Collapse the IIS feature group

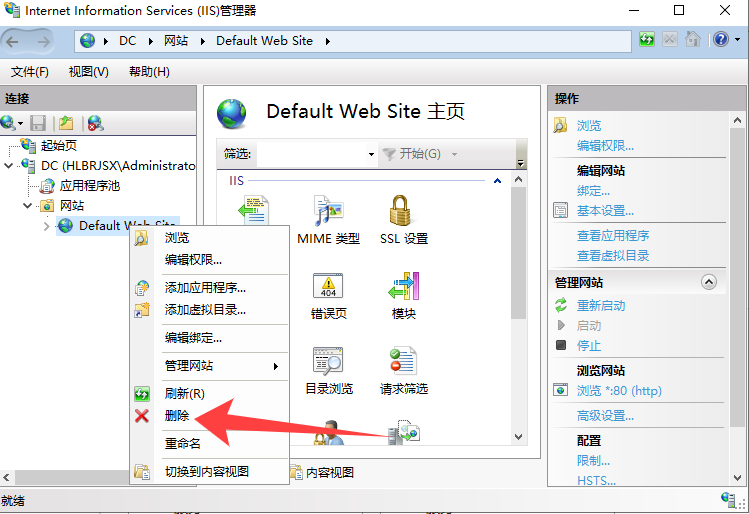tap(498, 181)
